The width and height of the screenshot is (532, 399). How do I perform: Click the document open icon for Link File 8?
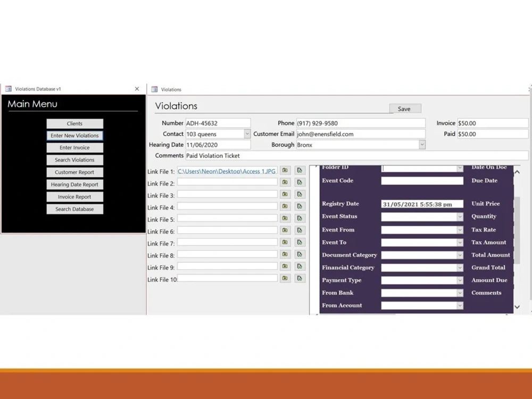tap(300, 254)
